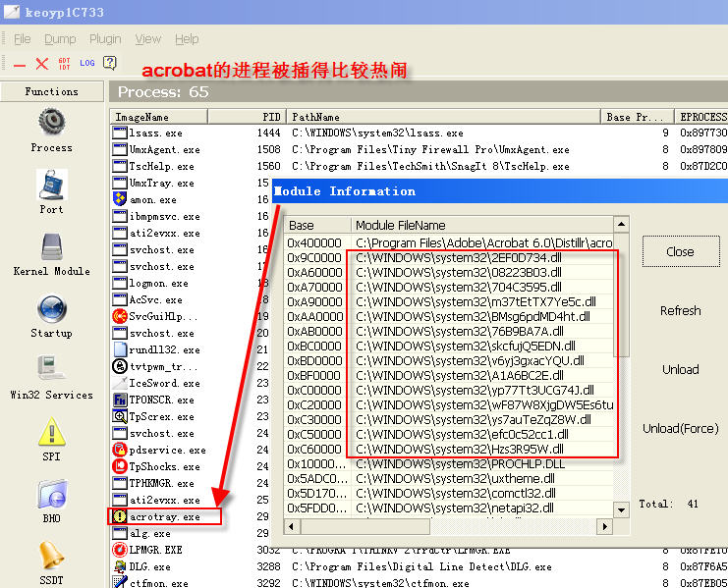Select the DLG.exe process icon

[x=119, y=566]
